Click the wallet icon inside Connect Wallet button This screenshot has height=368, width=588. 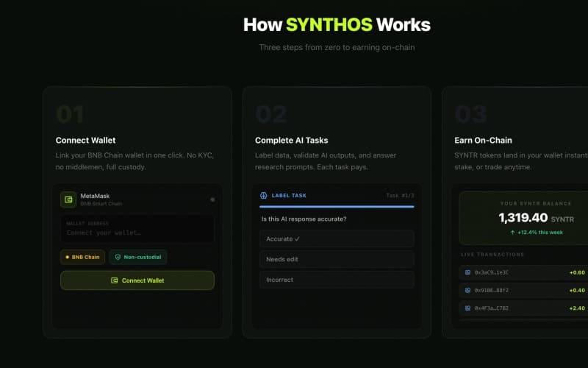pos(115,280)
